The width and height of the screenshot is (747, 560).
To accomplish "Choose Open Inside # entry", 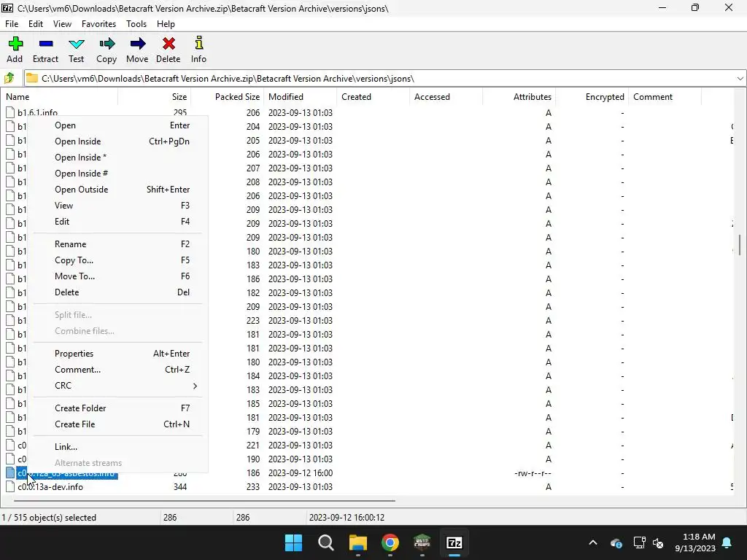I will [x=117, y=174].
